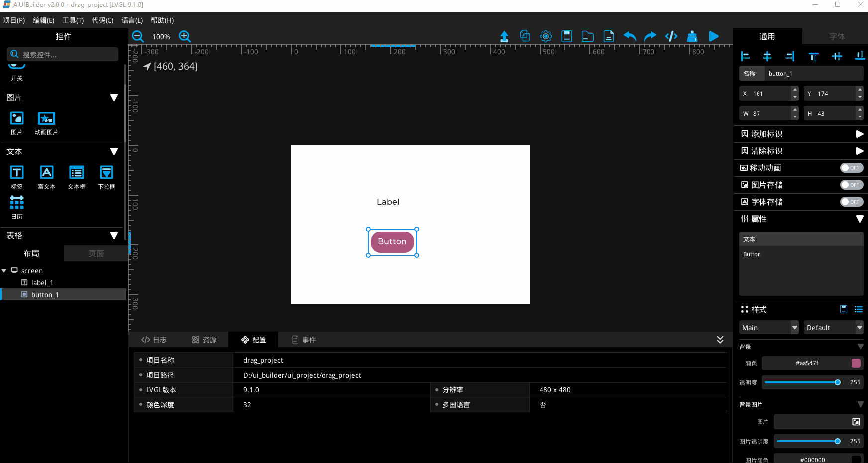Switch to the 事件 tab
Image resolution: width=868 pixels, height=463 pixels.
click(304, 340)
